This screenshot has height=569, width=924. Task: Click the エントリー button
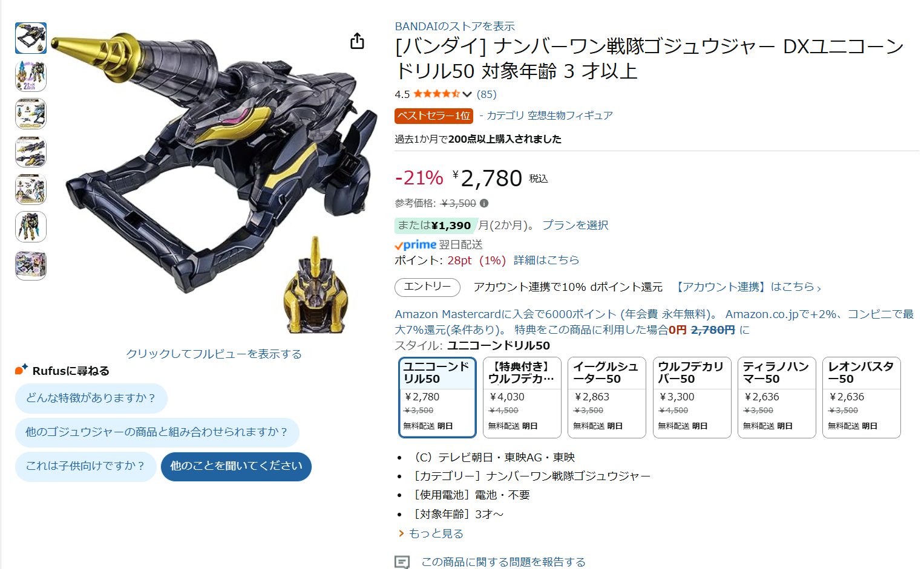coord(427,287)
